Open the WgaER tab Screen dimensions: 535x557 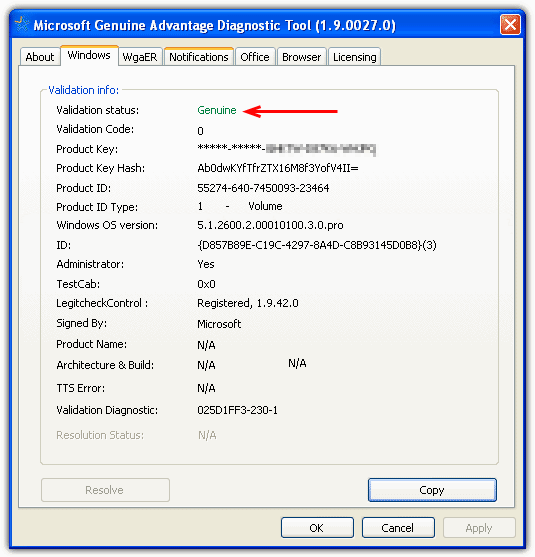point(140,57)
